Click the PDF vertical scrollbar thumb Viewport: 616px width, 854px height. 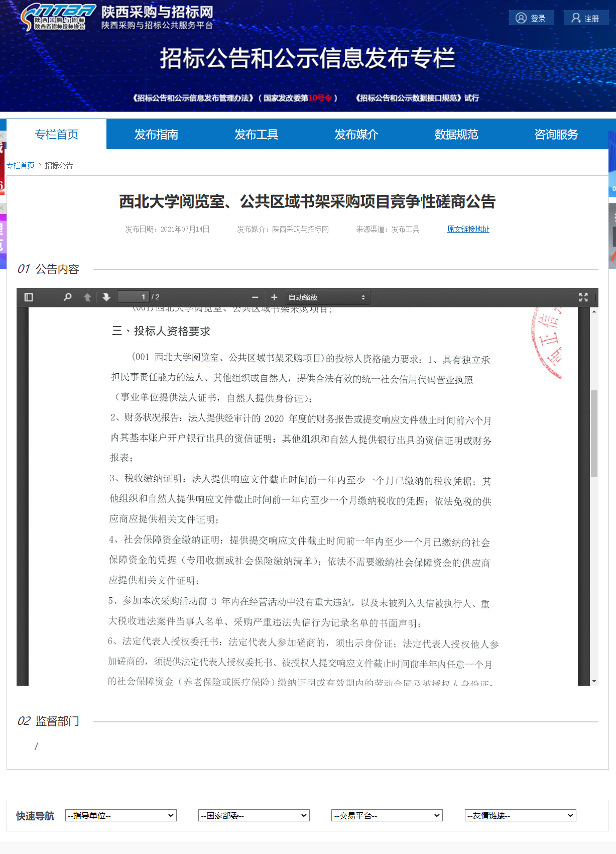click(594, 433)
